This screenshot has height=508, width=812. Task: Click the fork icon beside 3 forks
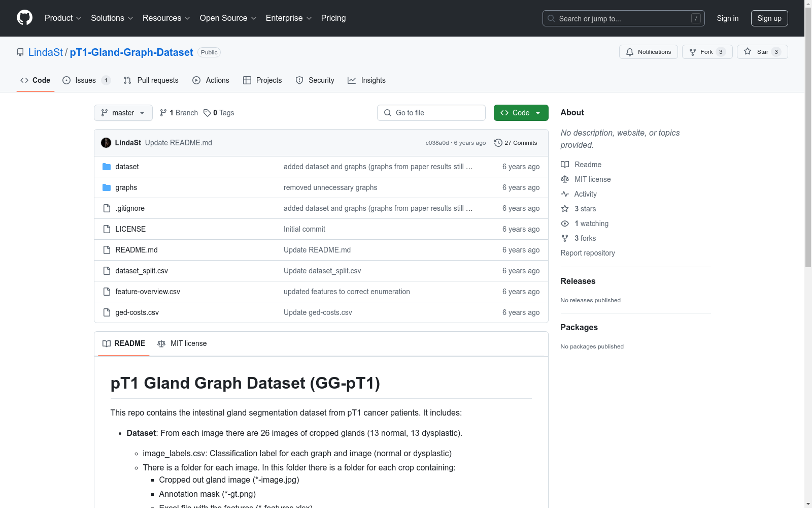pos(565,238)
